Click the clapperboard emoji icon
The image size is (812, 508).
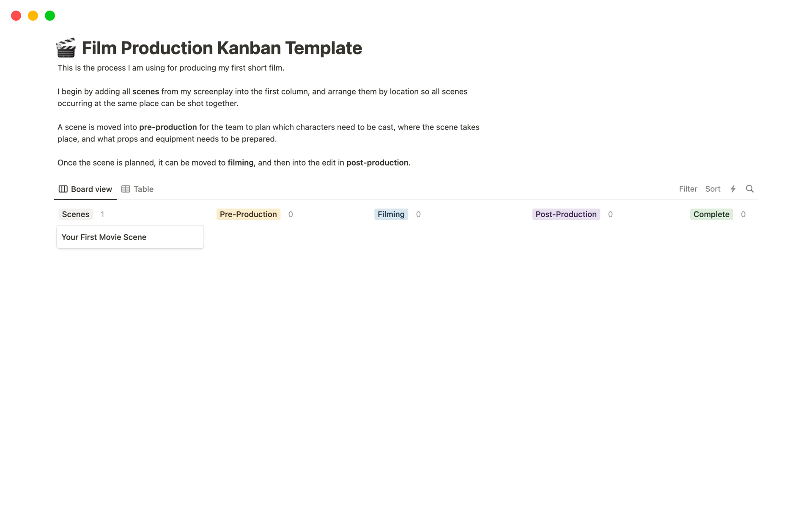(x=66, y=48)
